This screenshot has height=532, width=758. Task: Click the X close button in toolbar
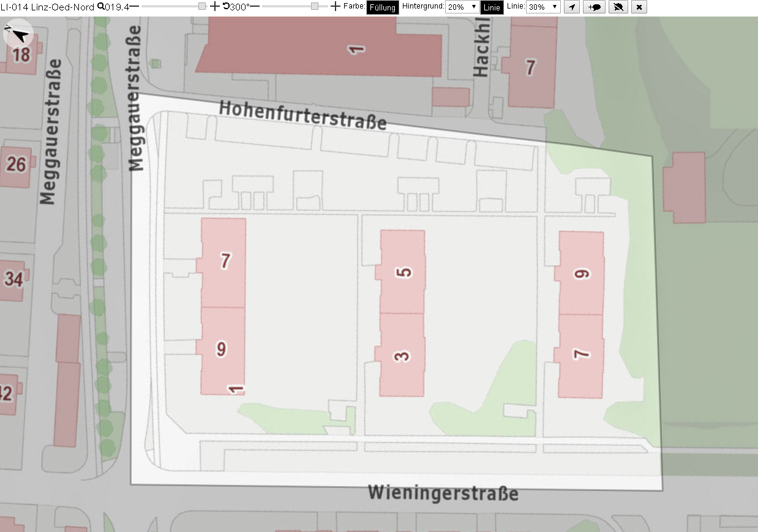pyautogui.click(x=639, y=7)
